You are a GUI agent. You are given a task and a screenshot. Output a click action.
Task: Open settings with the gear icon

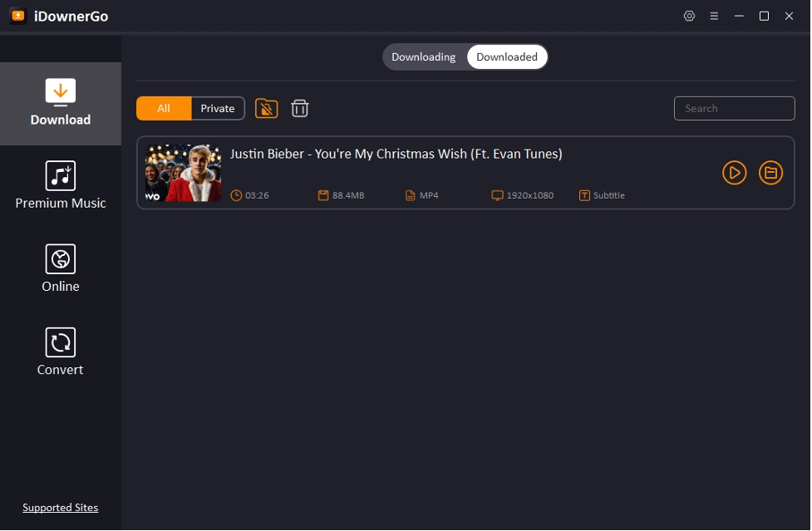[689, 15]
